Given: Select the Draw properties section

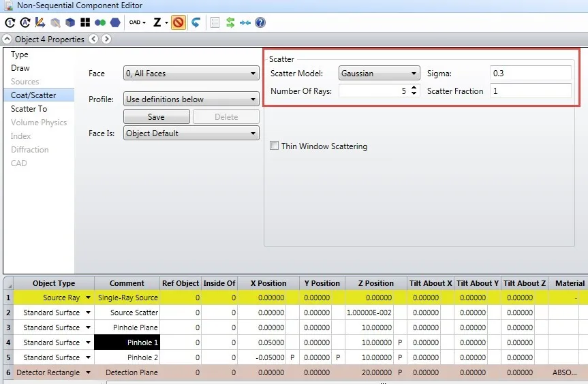Looking at the screenshot, I should click(x=20, y=68).
